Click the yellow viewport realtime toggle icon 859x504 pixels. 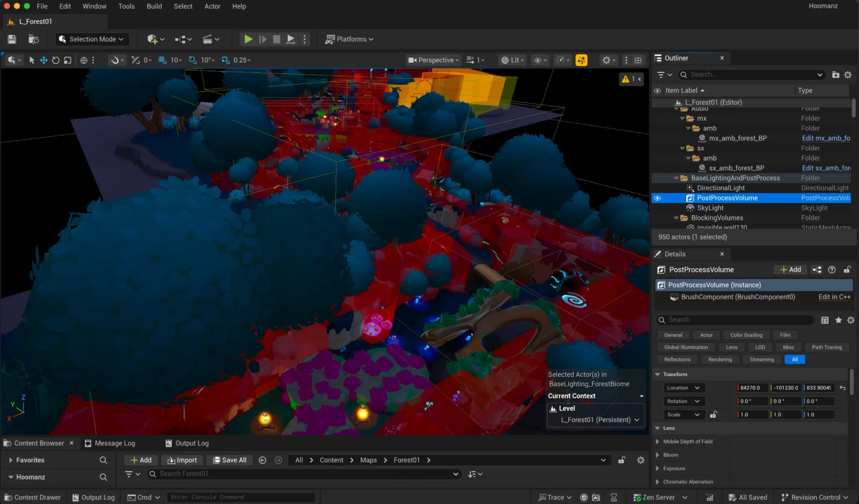(x=581, y=60)
